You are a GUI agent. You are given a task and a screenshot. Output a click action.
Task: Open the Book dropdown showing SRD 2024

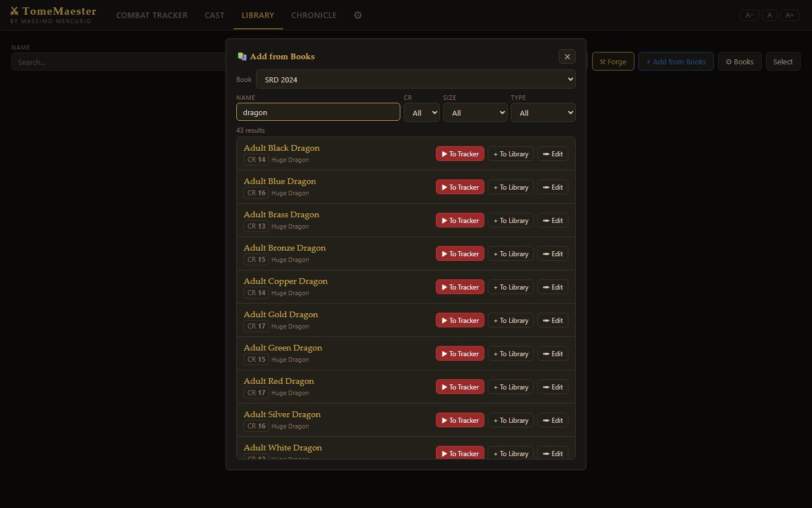pos(416,79)
